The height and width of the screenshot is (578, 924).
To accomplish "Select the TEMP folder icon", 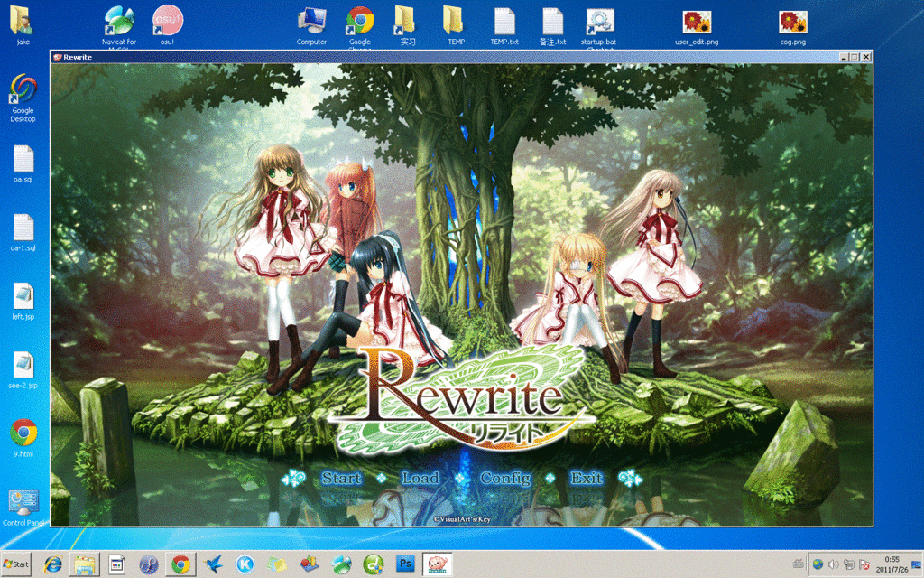I will [x=456, y=26].
